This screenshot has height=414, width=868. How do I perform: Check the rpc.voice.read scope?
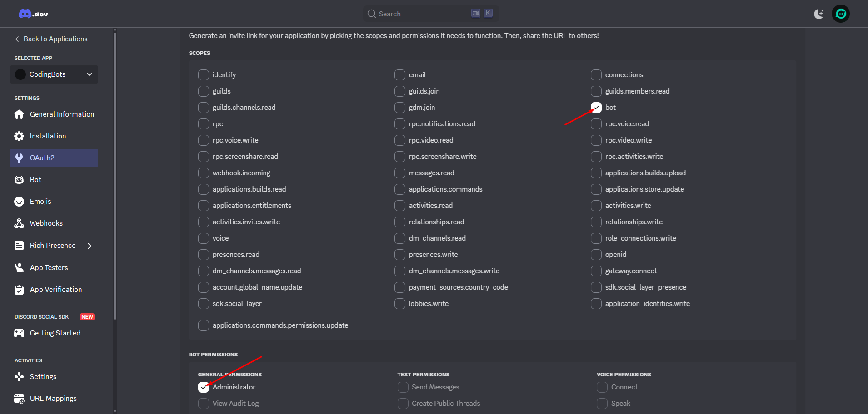click(x=596, y=124)
